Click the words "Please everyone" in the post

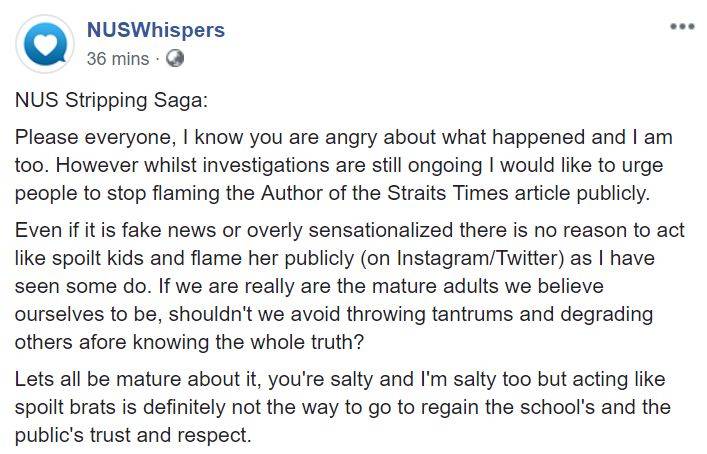pyautogui.click(x=78, y=137)
